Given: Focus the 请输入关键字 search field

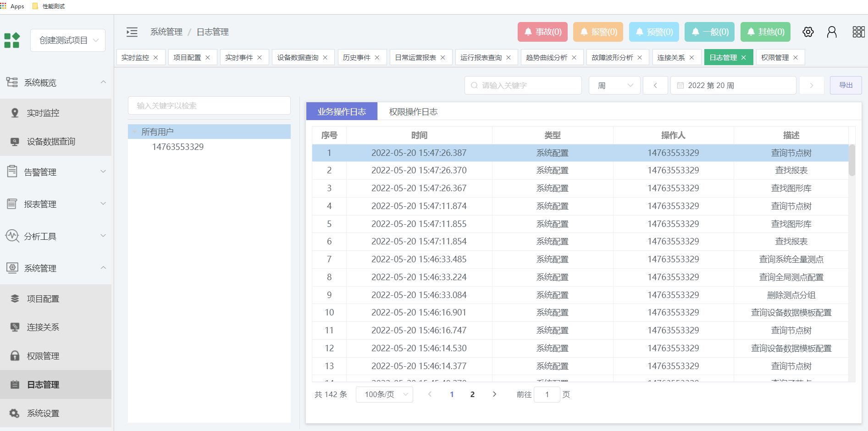Looking at the screenshot, I should point(523,85).
